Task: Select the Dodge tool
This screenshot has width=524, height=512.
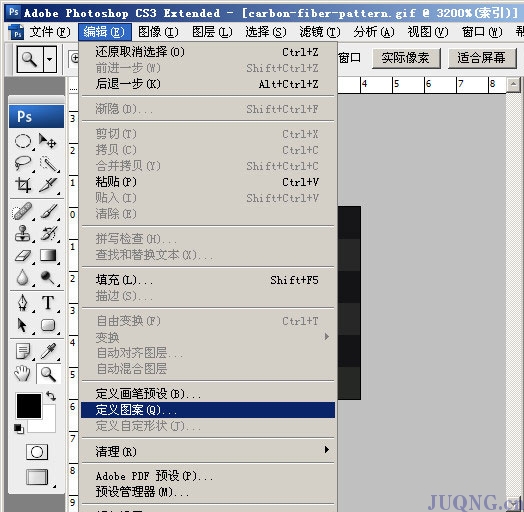Action: click(x=48, y=277)
